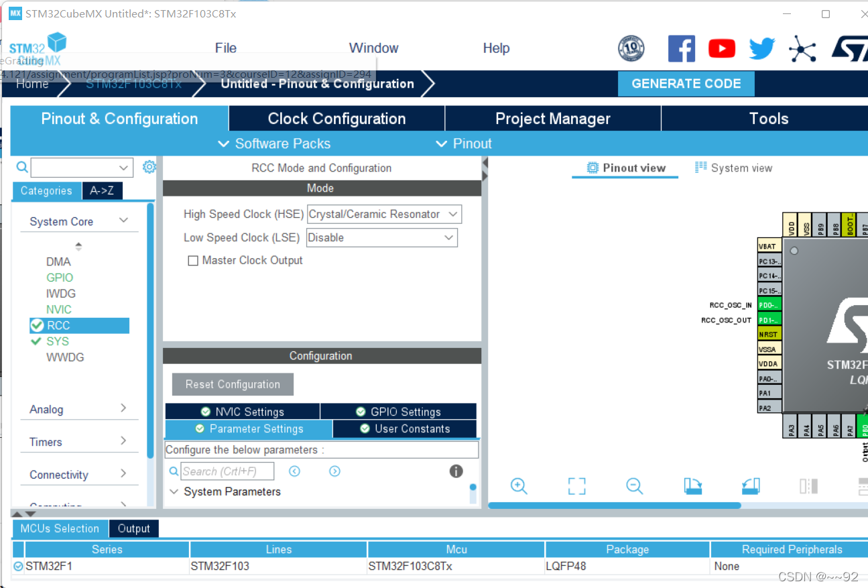Open the ST community network icon

(x=802, y=49)
